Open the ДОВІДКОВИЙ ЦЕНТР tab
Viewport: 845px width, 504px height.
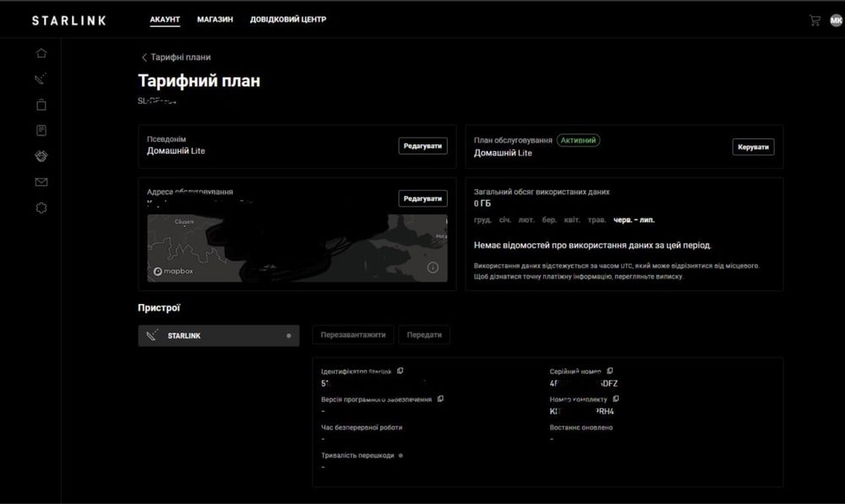(288, 19)
